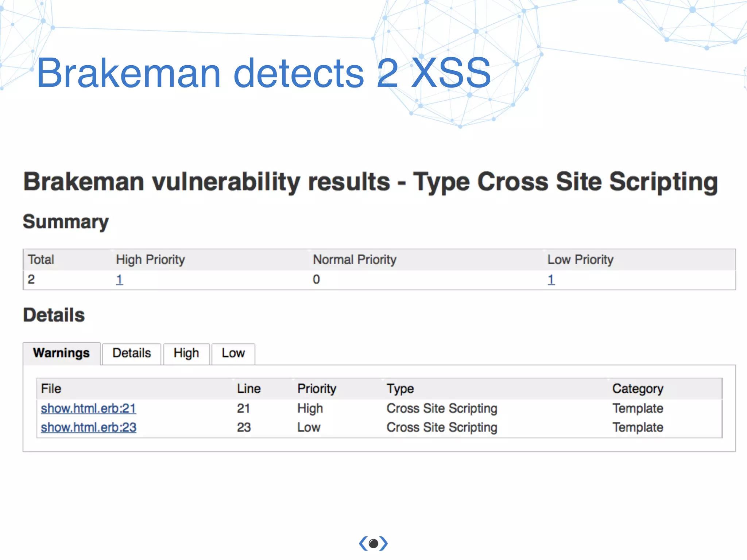Select the High tab
The image size is (747, 560).
pyautogui.click(x=186, y=353)
